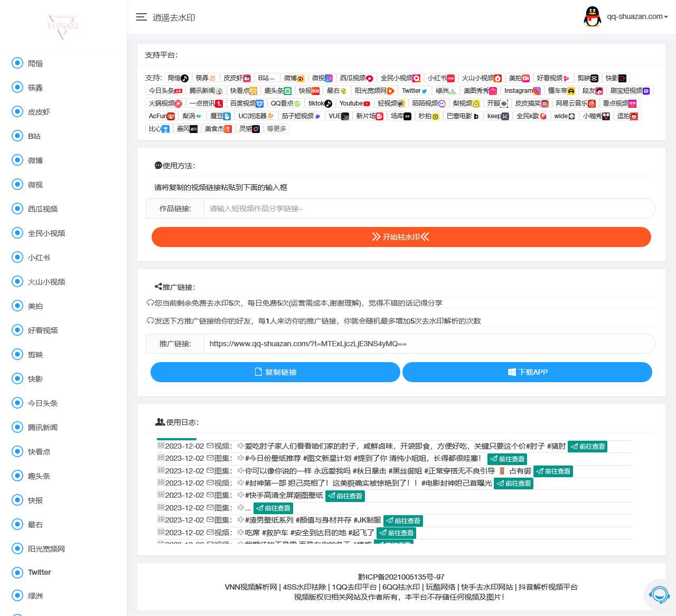Screen dimensions: 676x616
Task: Open 今日头条 from the sidebar menu
Action: [x=43, y=403]
